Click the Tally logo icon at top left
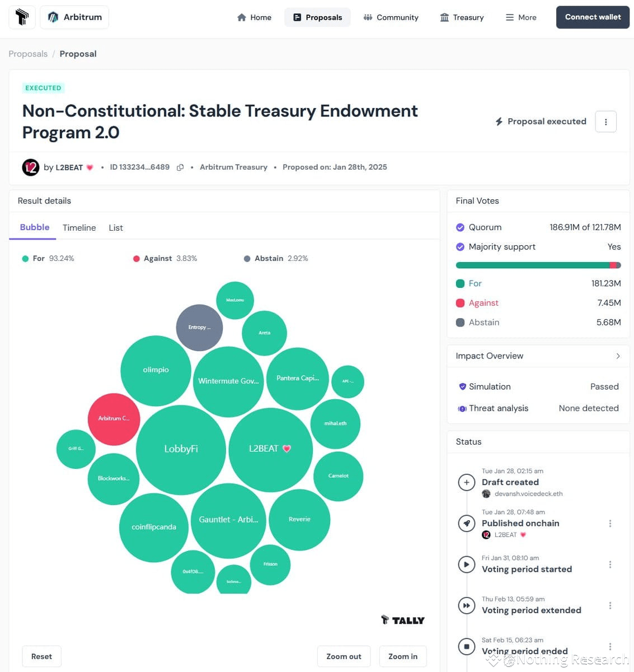The image size is (634, 672). point(22,17)
